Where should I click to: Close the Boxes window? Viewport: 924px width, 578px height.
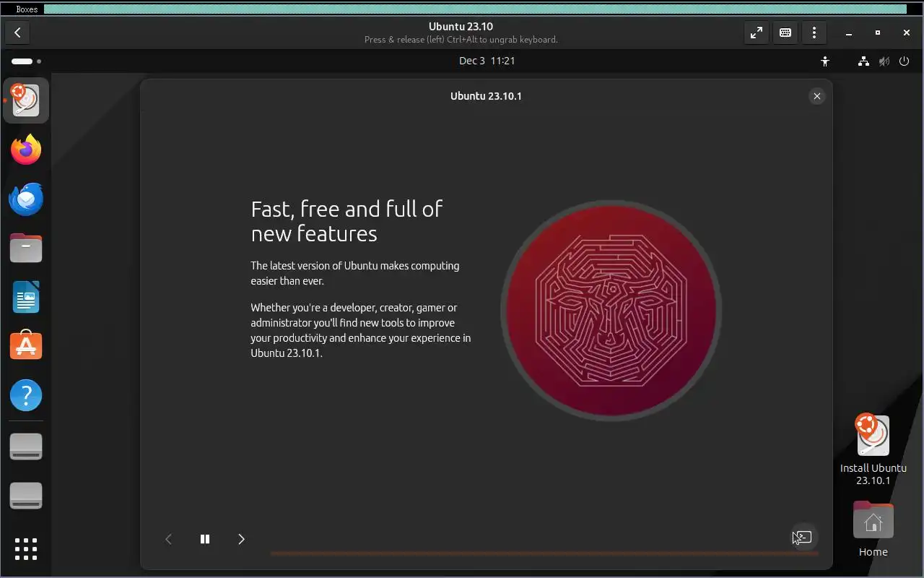pos(907,33)
